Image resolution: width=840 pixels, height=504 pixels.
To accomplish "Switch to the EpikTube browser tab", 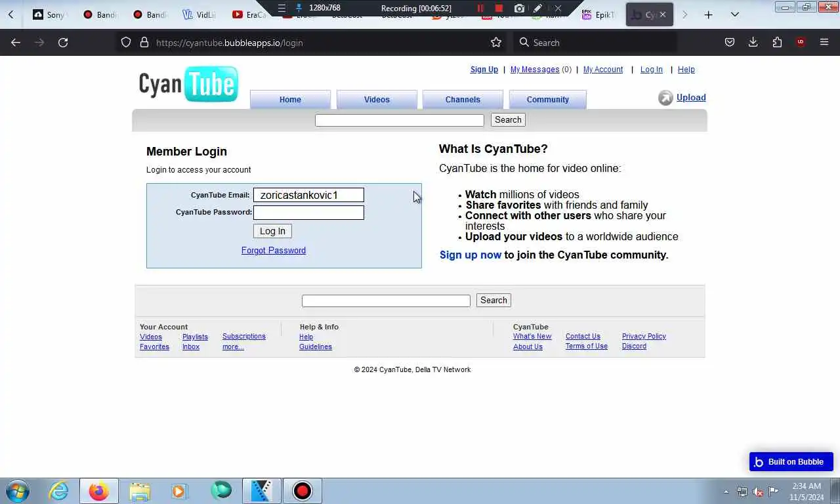I will 598,14.
